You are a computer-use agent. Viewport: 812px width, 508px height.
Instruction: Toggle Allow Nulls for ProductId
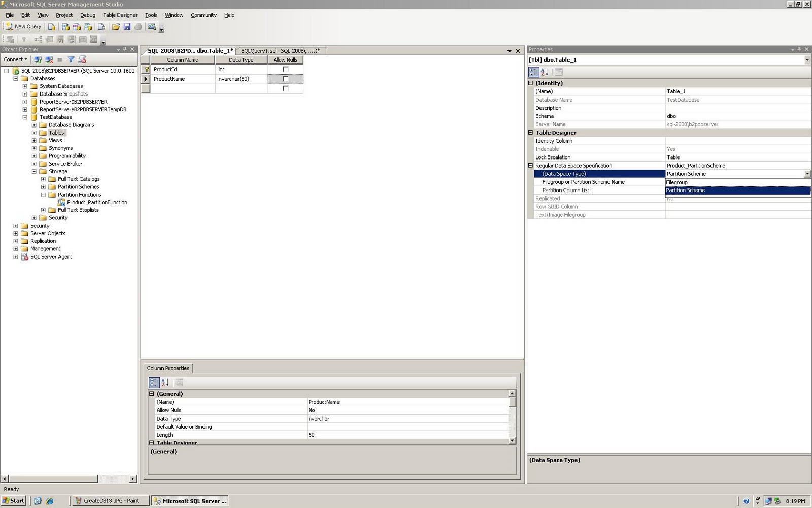285,69
